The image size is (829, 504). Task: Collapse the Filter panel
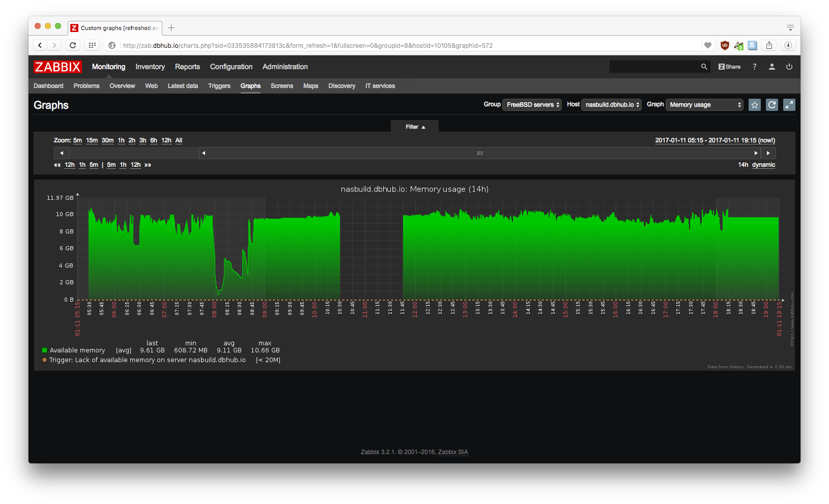(x=415, y=127)
